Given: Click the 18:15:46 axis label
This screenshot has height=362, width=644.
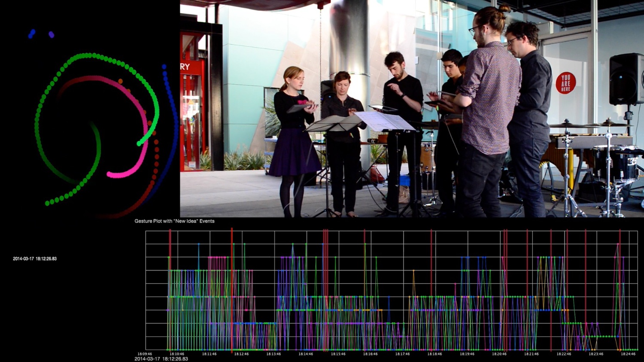Looking at the screenshot, I should [338, 354].
